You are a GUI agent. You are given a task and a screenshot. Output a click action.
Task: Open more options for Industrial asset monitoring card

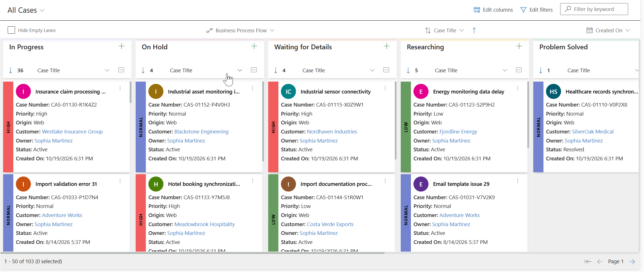click(253, 88)
